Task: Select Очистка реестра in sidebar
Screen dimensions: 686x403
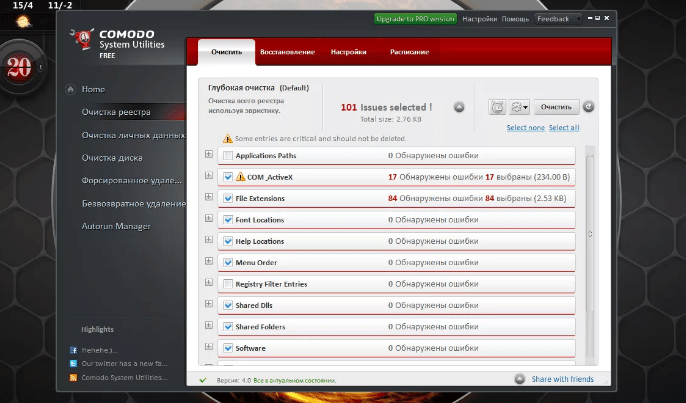Action: 116,112
